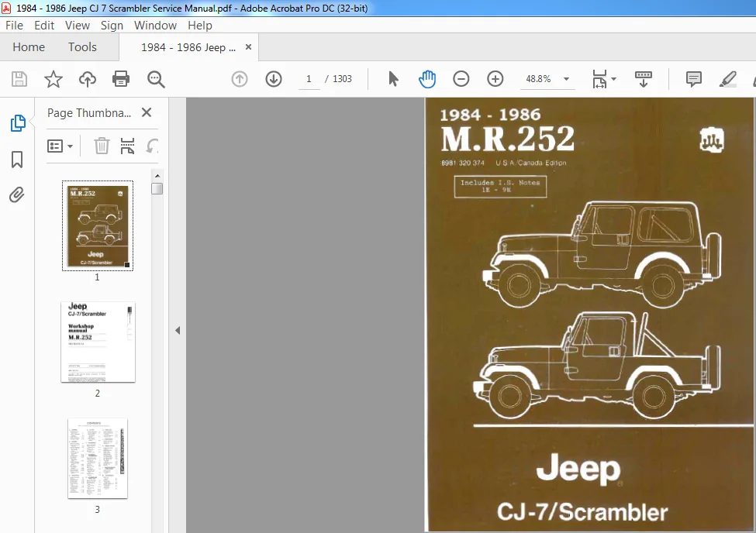
Task: Print the document via printer icon
Action: click(120, 79)
